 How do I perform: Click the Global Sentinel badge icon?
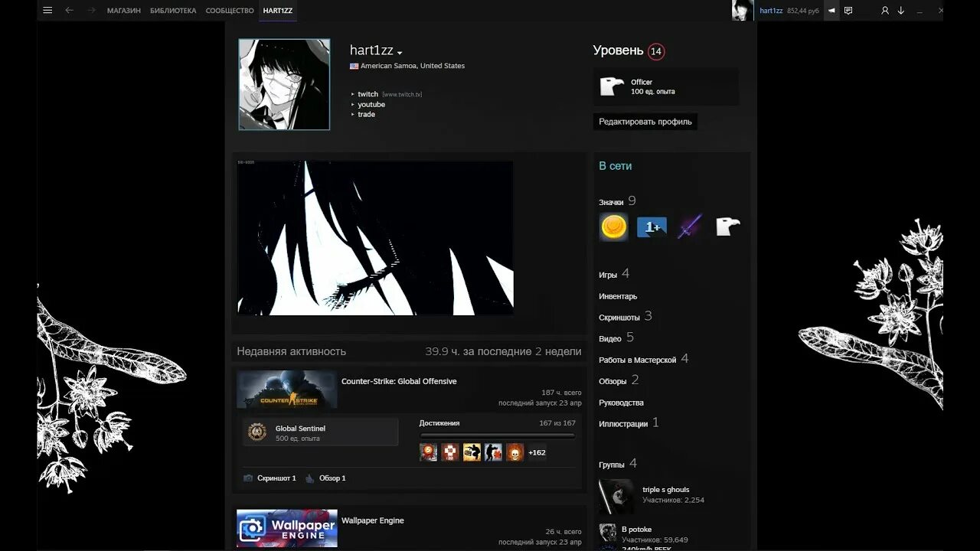tap(256, 432)
